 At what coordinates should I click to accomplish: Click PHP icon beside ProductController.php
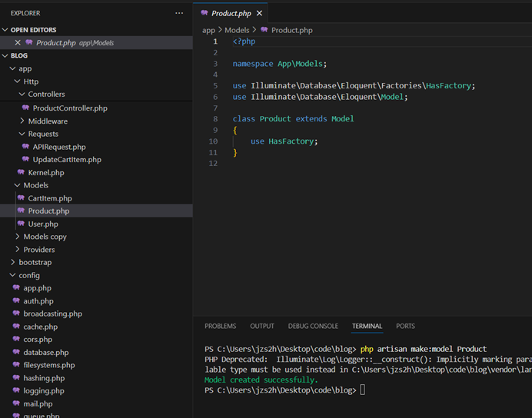tap(26, 108)
